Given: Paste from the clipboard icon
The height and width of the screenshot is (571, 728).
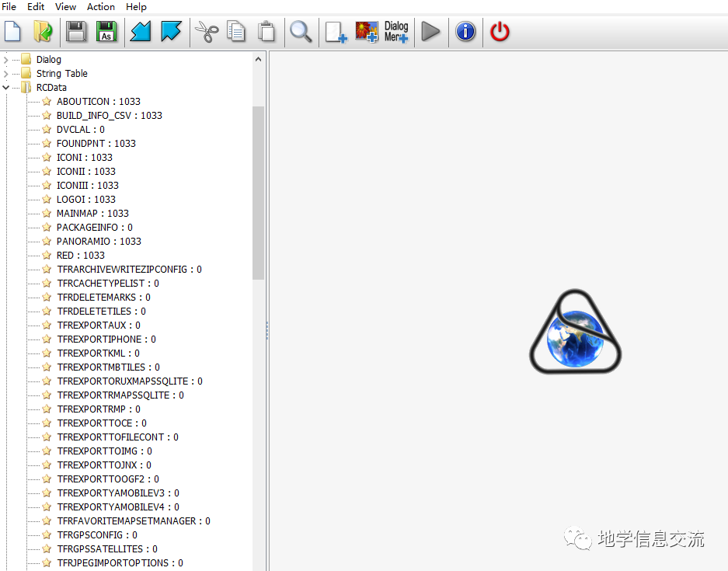Looking at the screenshot, I should (266, 32).
